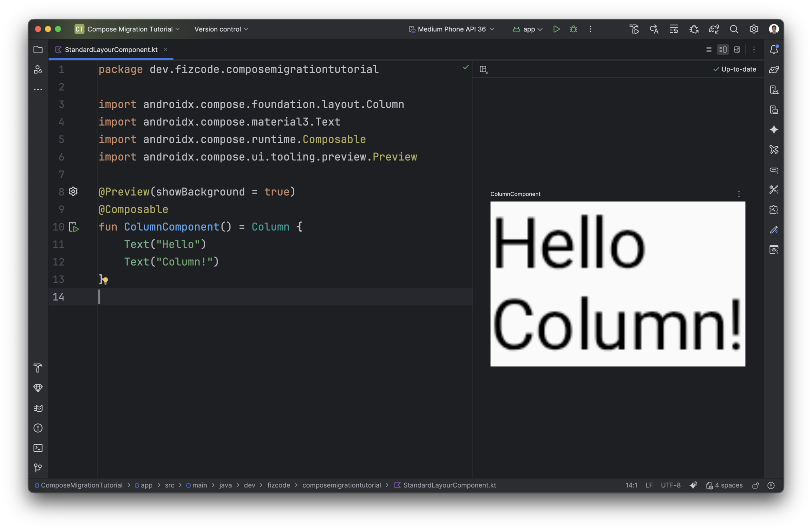Open Running Devices sidebar icon
The image size is (812, 530).
(774, 110)
